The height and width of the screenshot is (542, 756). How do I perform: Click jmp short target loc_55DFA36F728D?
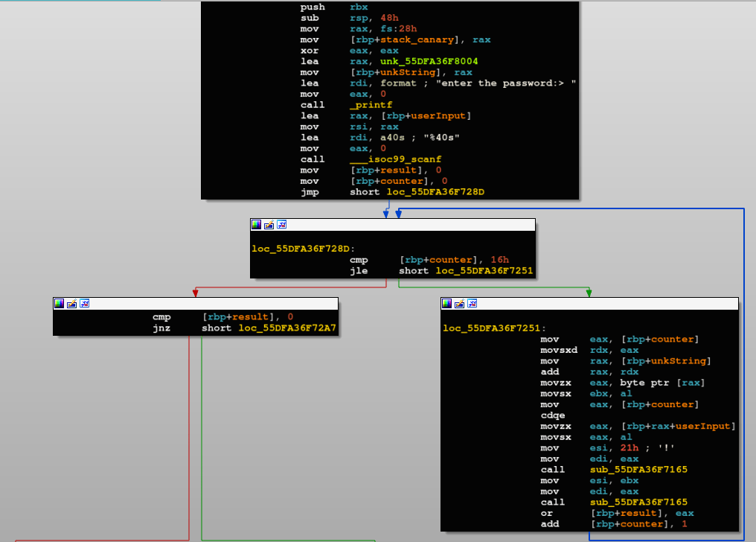(x=435, y=192)
